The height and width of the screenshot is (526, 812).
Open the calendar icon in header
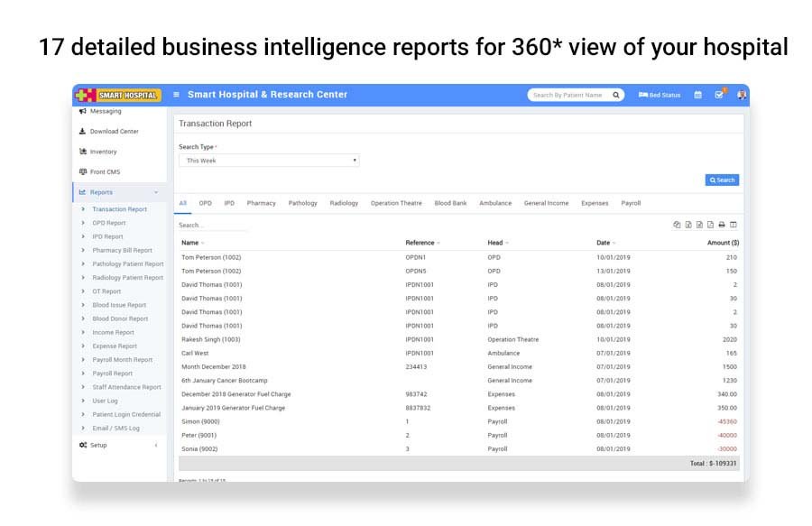click(x=697, y=95)
